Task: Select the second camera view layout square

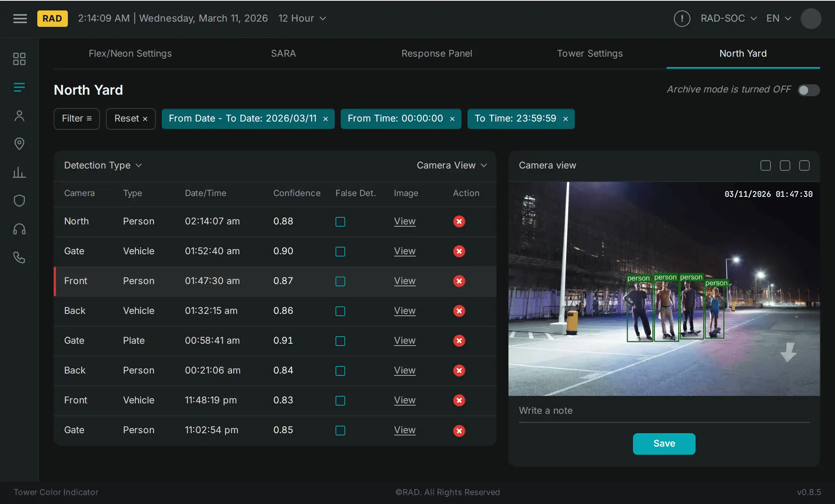Action: coord(785,166)
